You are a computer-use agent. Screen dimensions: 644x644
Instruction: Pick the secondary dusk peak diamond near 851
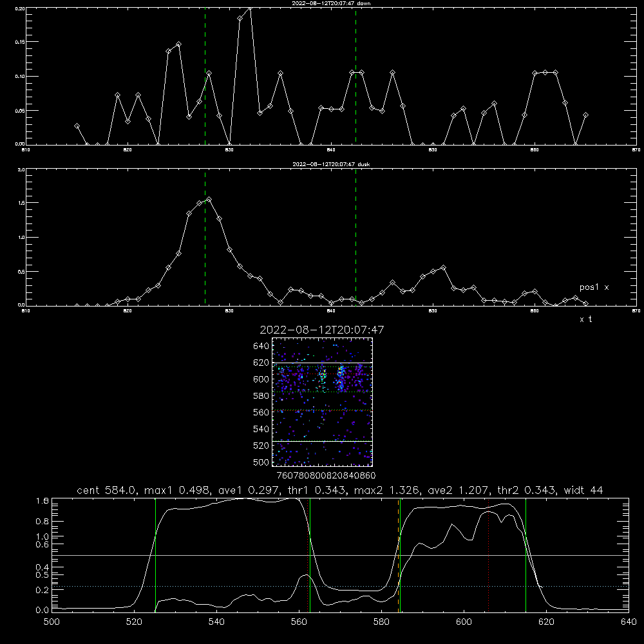tap(443, 267)
